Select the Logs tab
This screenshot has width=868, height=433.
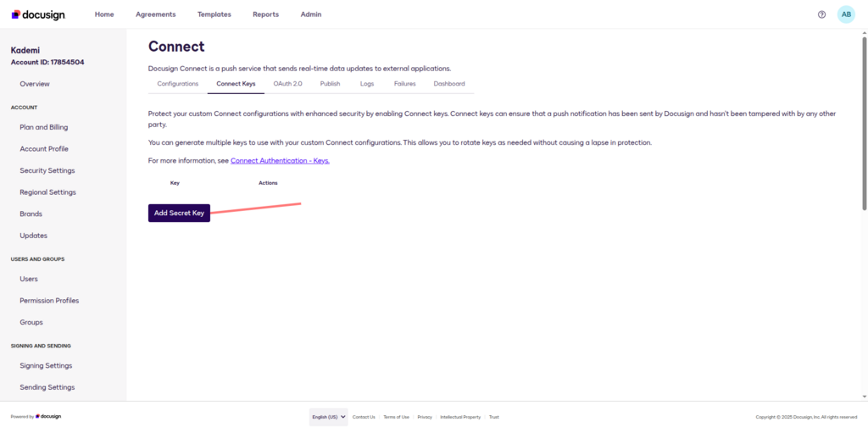point(367,84)
